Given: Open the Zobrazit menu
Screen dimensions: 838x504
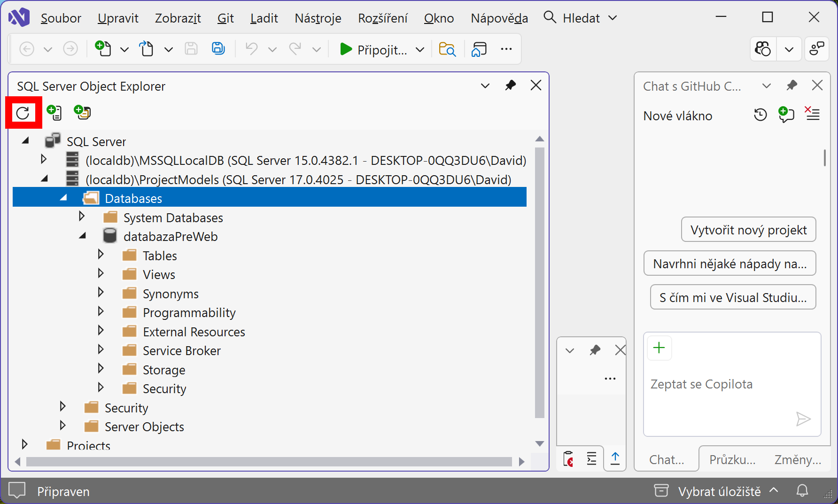Looking at the screenshot, I should coord(178,18).
